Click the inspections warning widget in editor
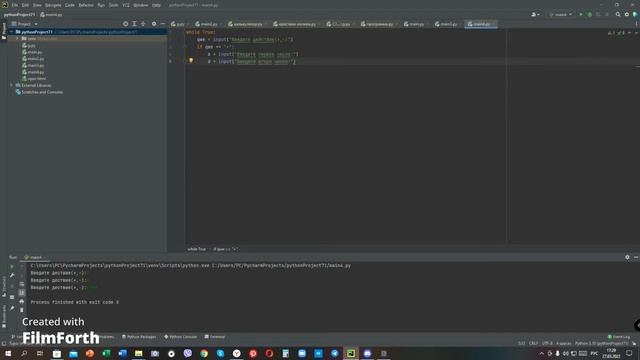Viewport: 640px width, 360px height. 616,33
